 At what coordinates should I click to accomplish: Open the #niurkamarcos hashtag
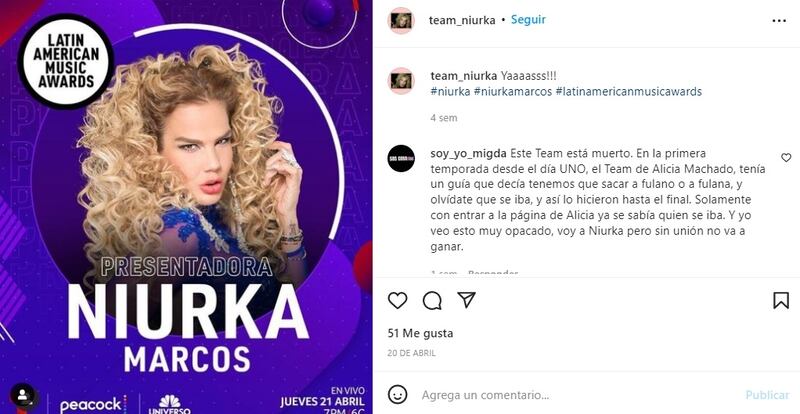513,92
